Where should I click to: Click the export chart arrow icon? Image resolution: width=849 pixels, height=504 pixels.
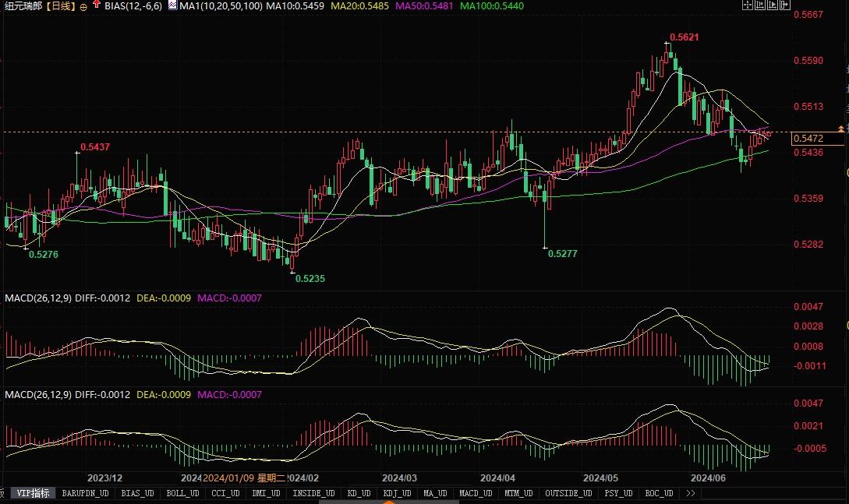[785, 5]
